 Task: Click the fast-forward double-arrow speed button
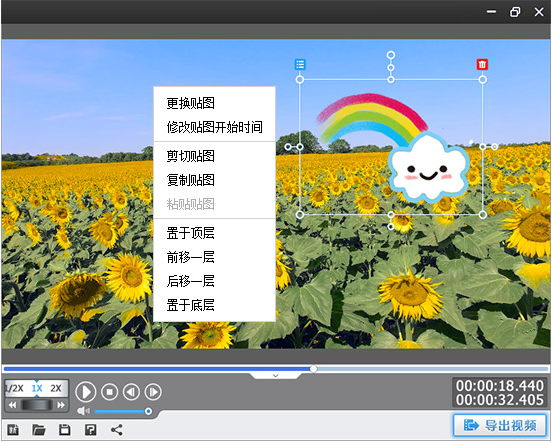(x=61, y=405)
